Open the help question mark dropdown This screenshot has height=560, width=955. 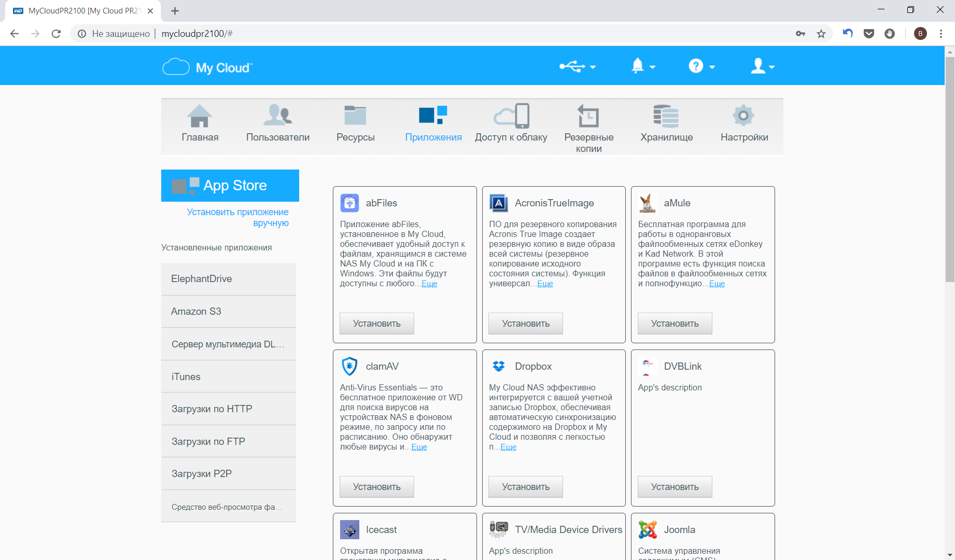click(701, 66)
